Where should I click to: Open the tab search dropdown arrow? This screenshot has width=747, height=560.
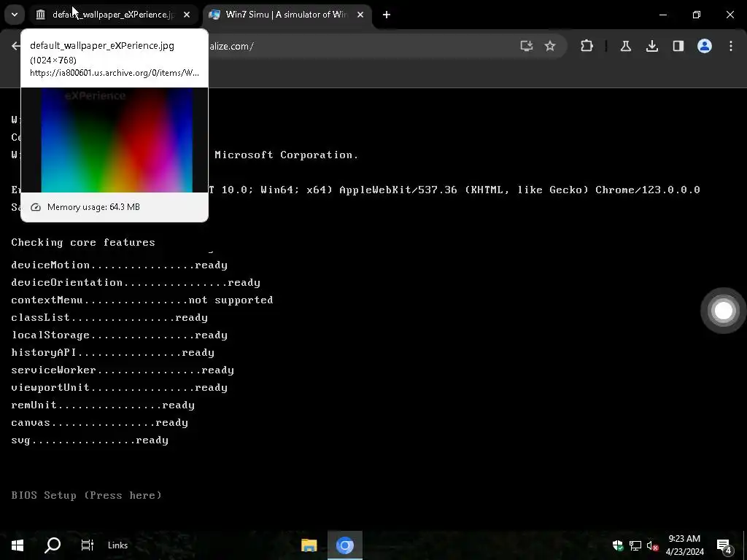coord(15,15)
